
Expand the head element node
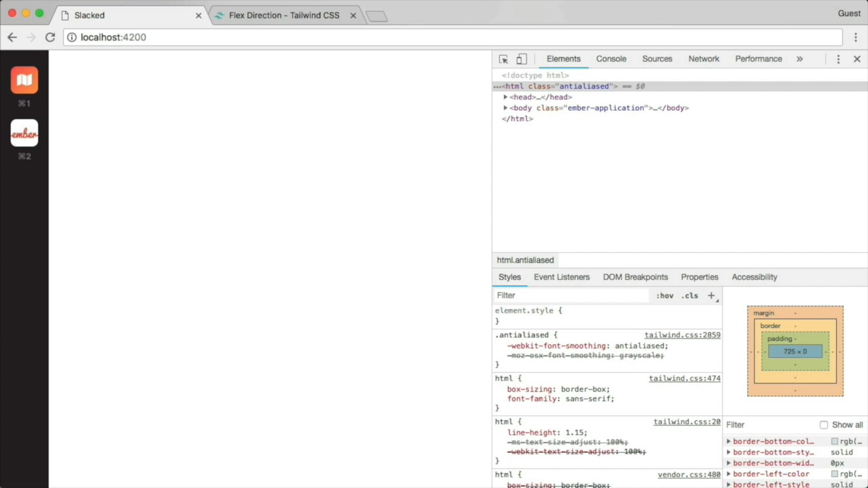click(x=505, y=97)
